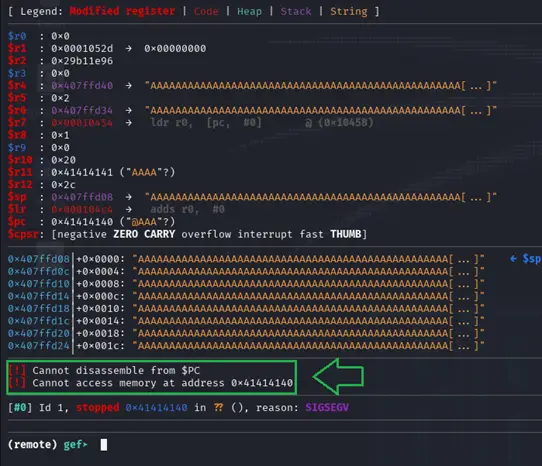542x466 pixels.
Task: Click the $r5 value 0x2
Action: (x=60, y=98)
